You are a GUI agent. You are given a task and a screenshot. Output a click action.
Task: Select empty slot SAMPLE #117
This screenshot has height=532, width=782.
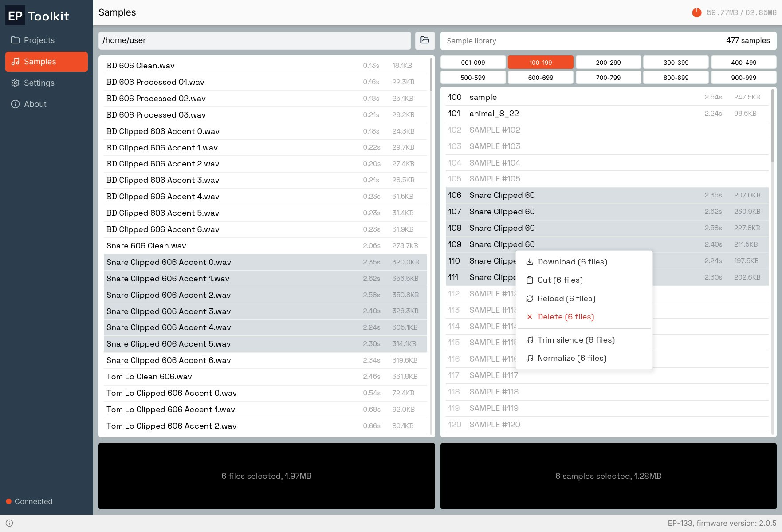607,375
